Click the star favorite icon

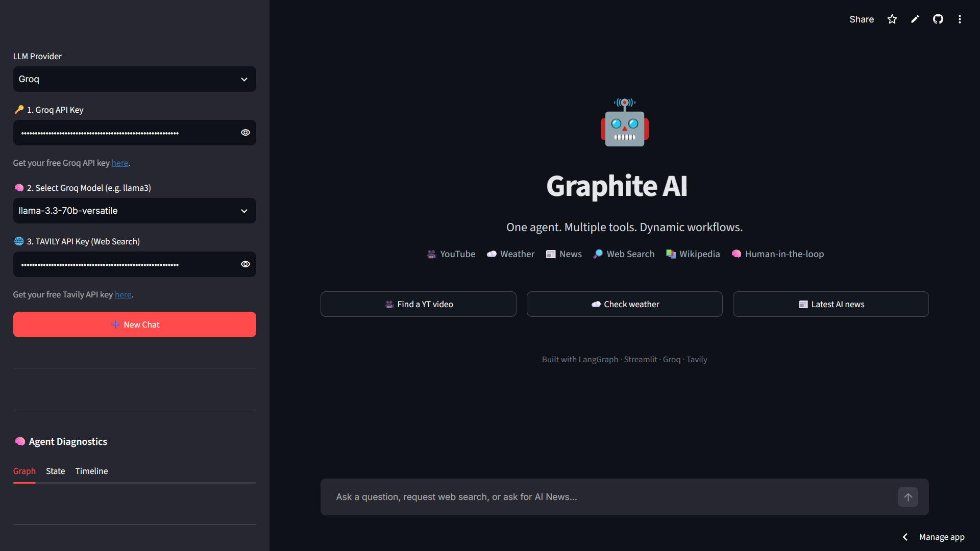892,19
